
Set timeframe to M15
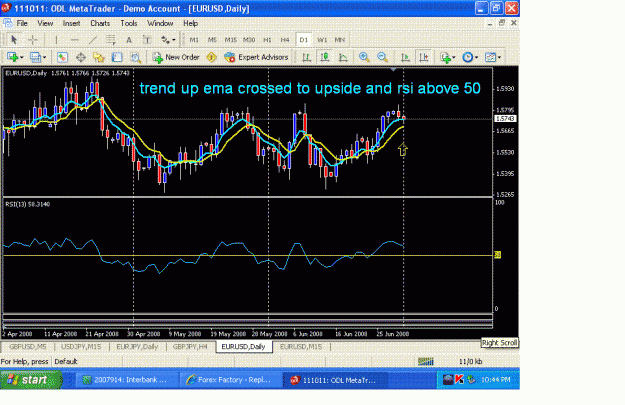(x=230, y=39)
